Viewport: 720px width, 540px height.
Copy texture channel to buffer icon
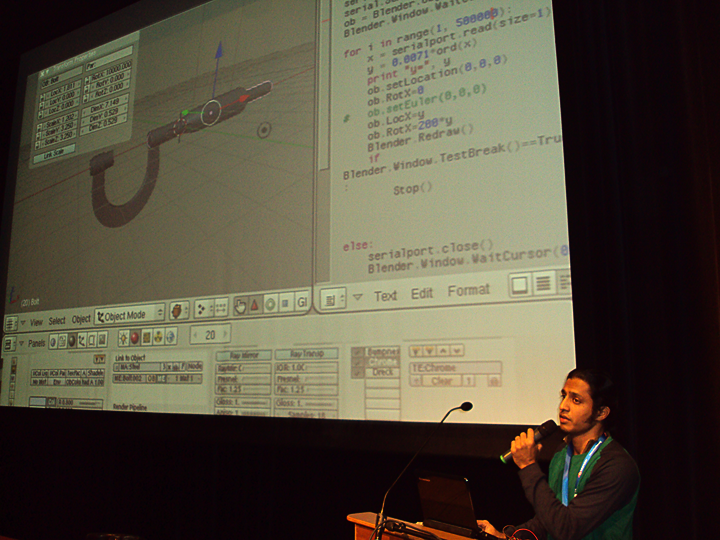tap(416, 351)
